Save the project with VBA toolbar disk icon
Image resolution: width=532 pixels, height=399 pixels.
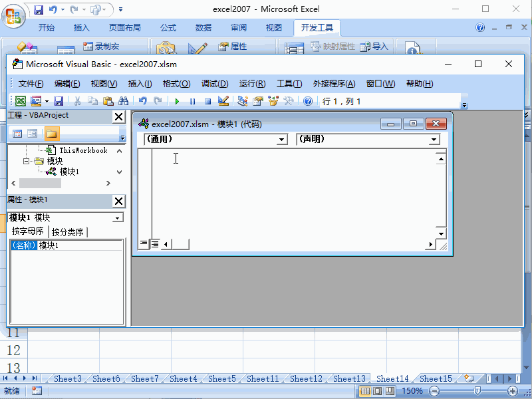(59, 101)
